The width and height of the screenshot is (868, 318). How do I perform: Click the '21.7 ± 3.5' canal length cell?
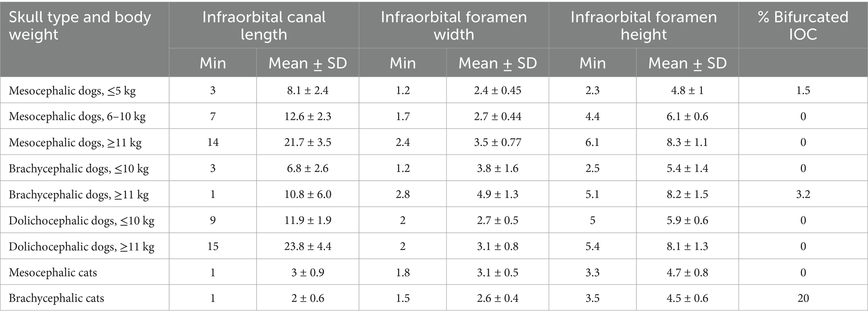307,142
